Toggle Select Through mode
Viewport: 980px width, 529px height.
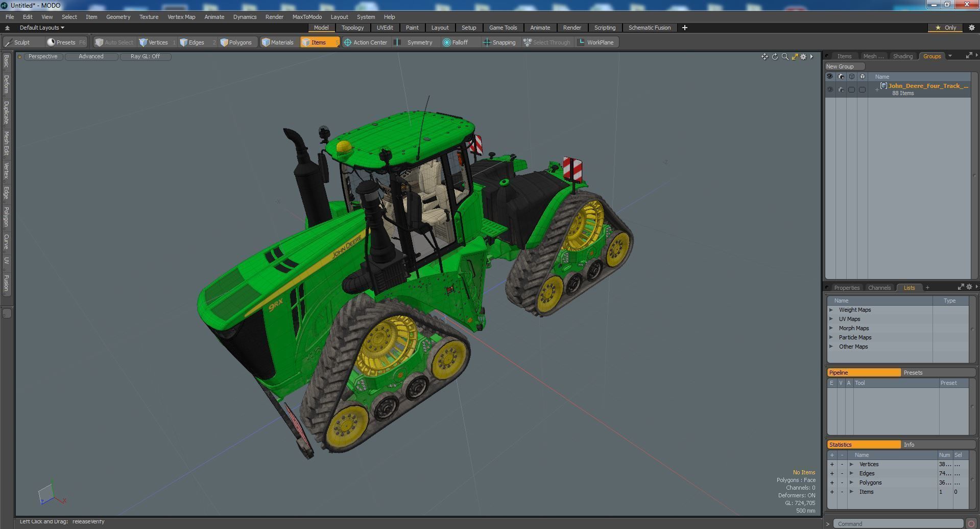547,42
